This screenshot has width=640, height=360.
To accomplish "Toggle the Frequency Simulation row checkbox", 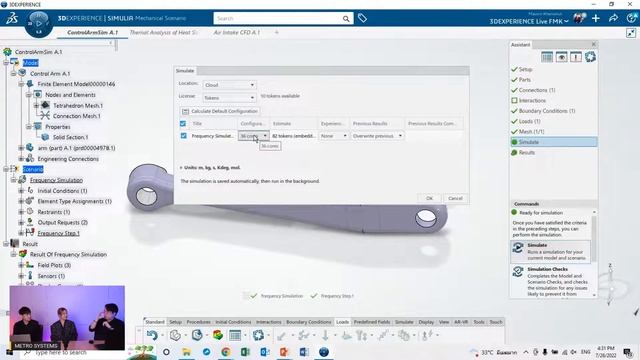I will pyautogui.click(x=183, y=136).
